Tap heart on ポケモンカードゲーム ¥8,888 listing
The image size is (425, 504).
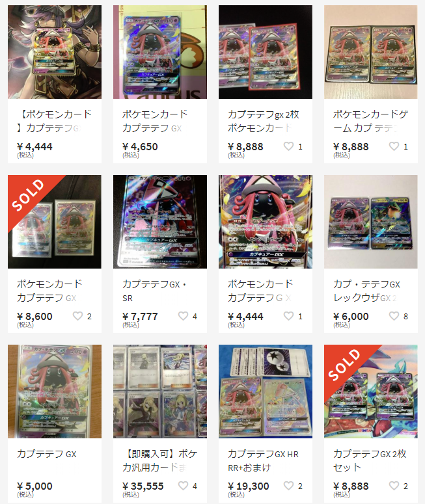[x=394, y=146]
